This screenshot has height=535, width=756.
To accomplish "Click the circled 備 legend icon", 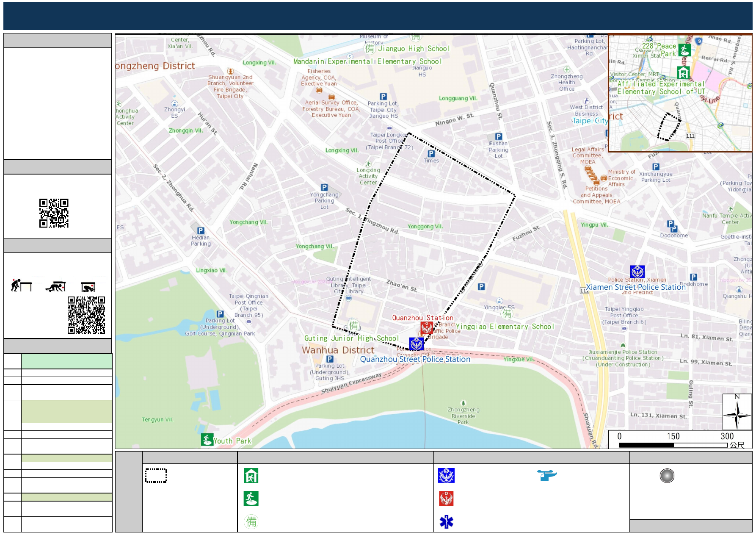I will coord(251,521).
